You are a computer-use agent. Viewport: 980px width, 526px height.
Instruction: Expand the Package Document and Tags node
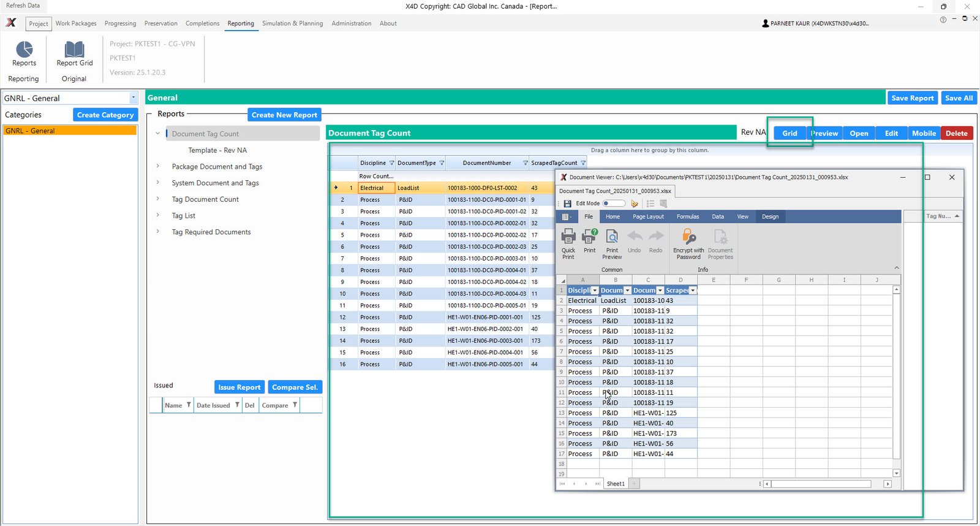click(158, 166)
